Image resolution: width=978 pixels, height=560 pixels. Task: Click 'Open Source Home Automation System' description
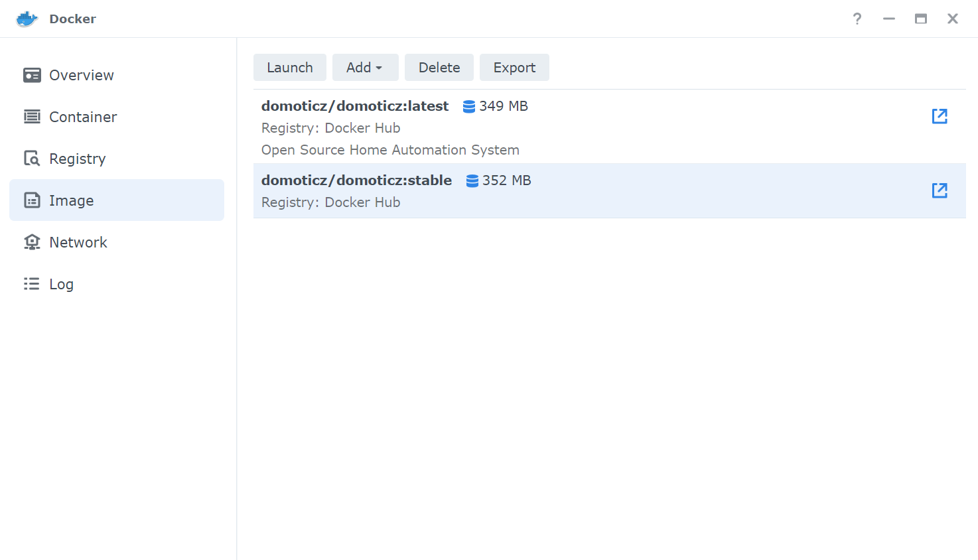(x=390, y=150)
